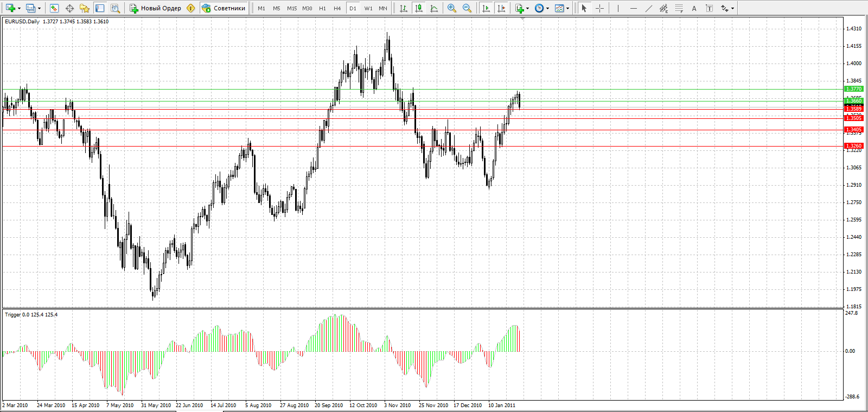This screenshot has width=868, height=412.
Task: Toggle Советники (Expert Advisors) on or off
Action: (x=224, y=8)
